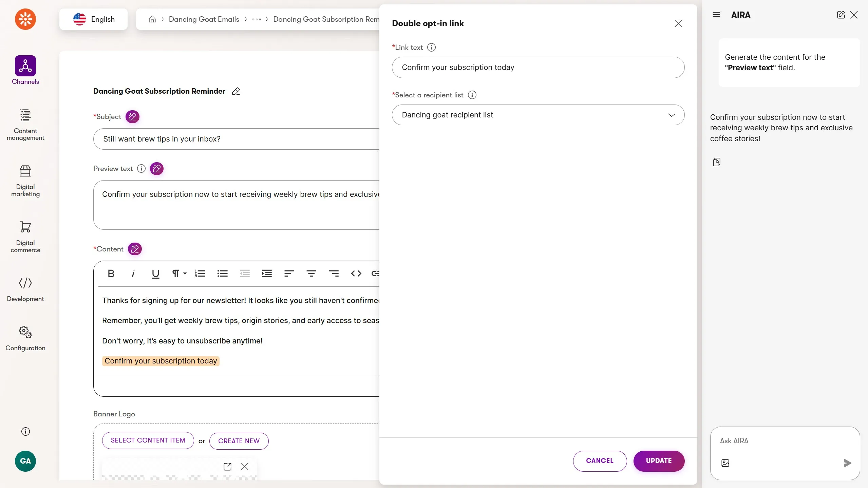
Task: Click the AIRA wand icon beside Subject
Action: coord(132,117)
